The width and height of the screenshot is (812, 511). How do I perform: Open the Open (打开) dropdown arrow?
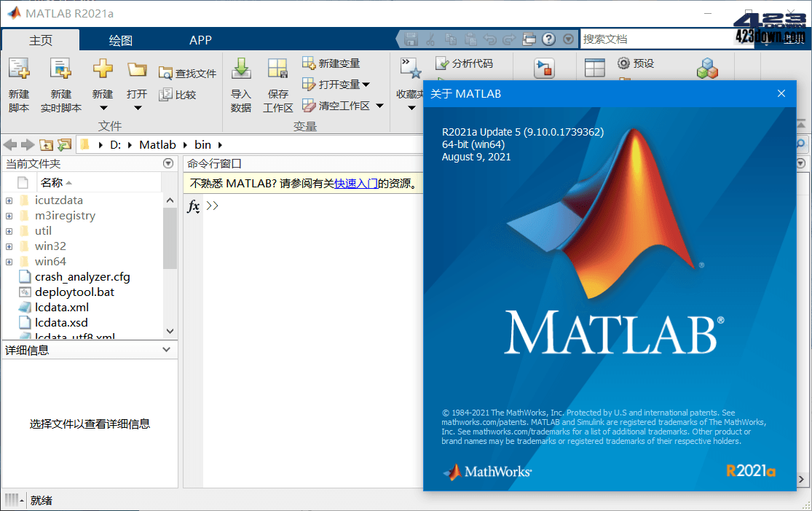(138, 109)
